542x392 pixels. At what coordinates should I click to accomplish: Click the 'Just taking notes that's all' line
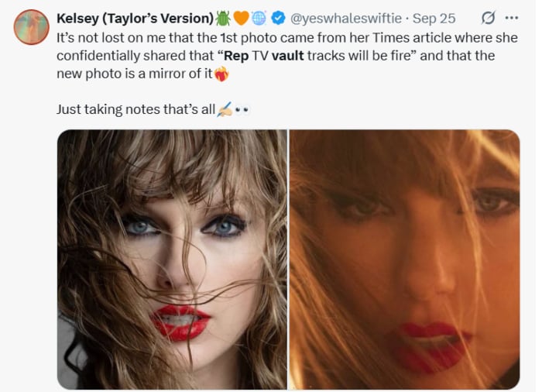click(135, 109)
